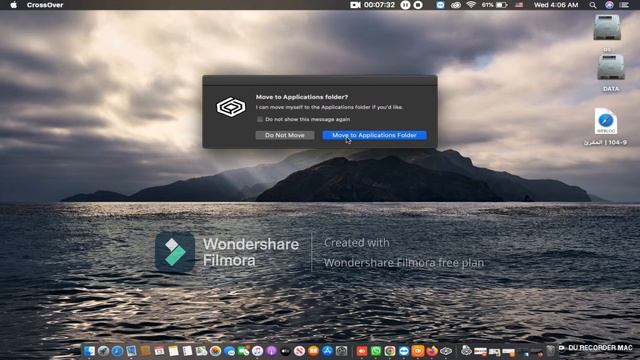Screen dimensions: 640x360
Task: Click the blue TeamViewer-style menu bar icon
Action: click(440, 5)
